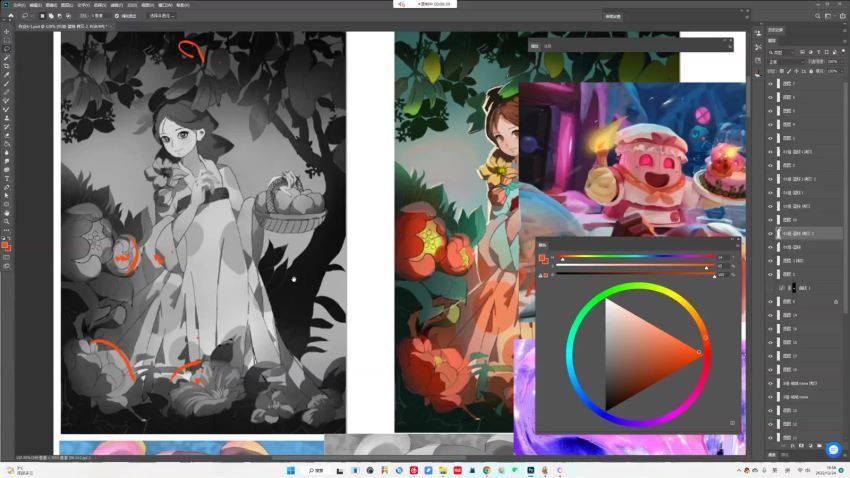Open the Image menu
The image size is (850, 478).
click(x=51, y=5)
